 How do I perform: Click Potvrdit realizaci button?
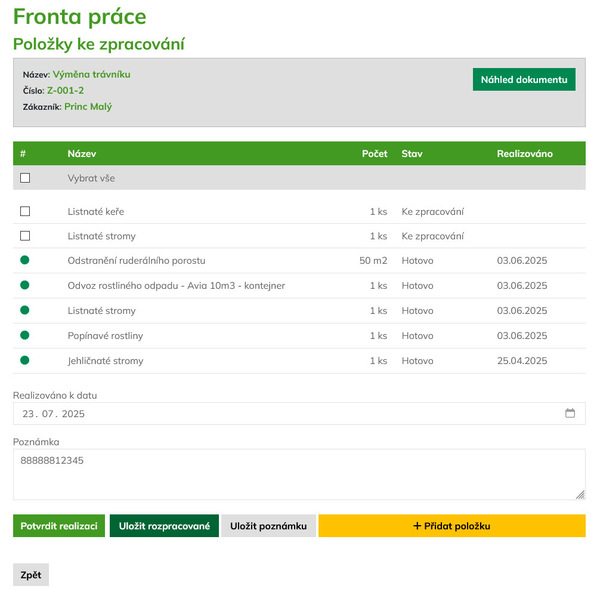pyautogui.click(x=59, y=526)
